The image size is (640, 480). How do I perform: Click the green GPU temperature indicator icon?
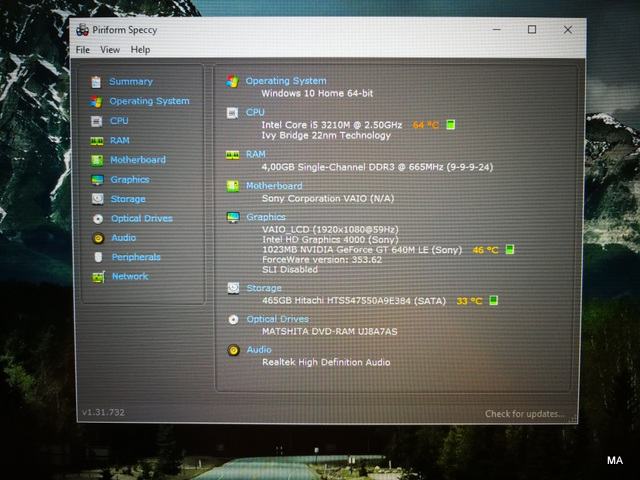(510, 249)
